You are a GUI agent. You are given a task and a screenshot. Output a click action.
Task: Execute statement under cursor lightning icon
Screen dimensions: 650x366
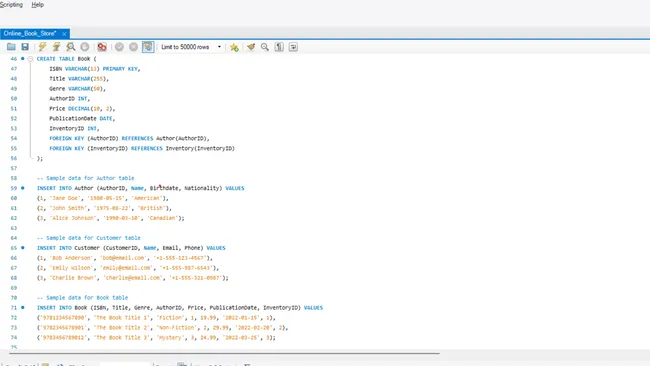coord(56,47)
